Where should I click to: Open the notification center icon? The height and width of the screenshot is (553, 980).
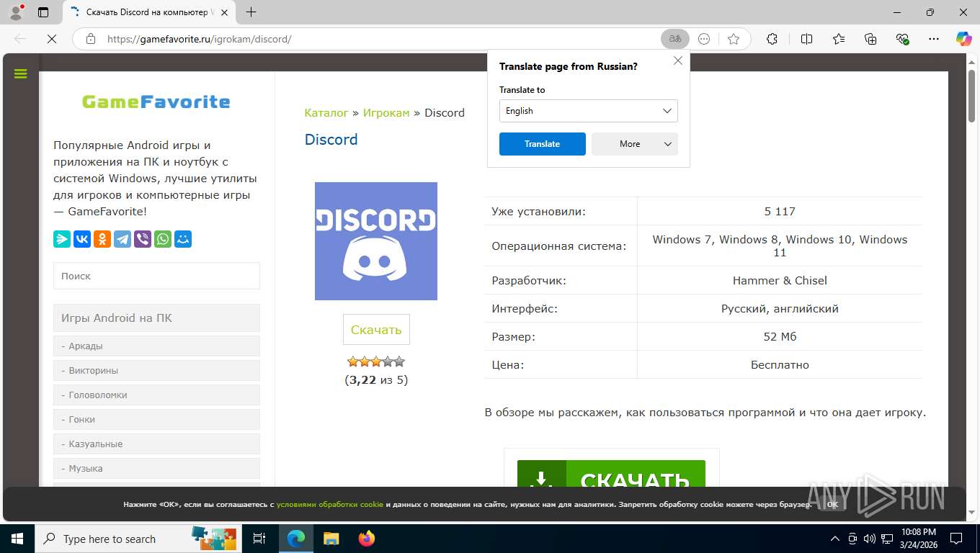pyautogui.click(x=956, y=539)
